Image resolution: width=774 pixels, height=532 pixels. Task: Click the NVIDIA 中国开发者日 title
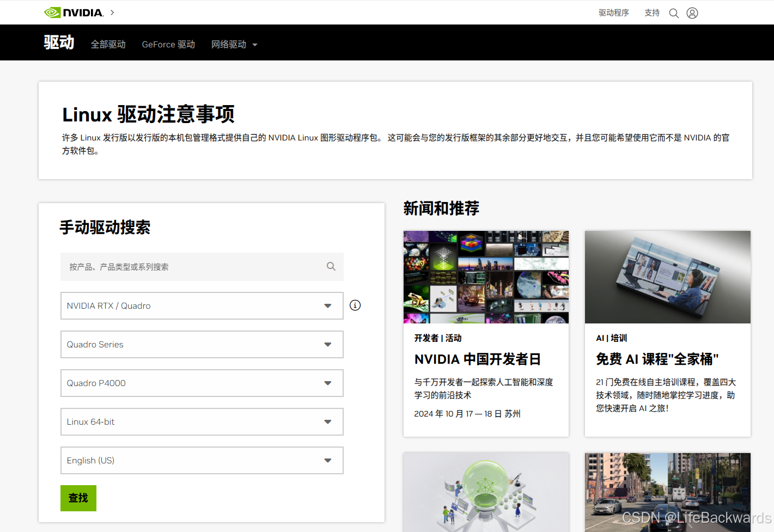click(x=478, y=359)
